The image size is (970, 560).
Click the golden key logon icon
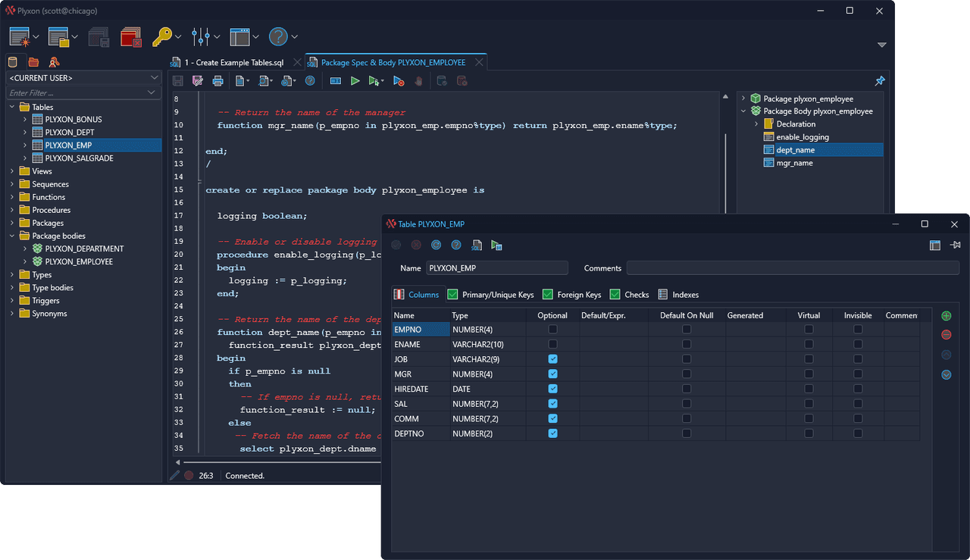pyautogui.click(x=162, y=36)
